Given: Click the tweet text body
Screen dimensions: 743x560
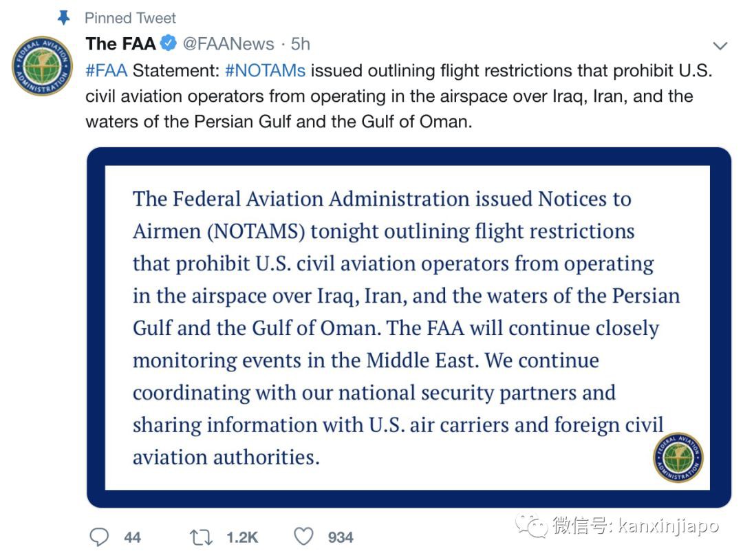Looking at the screenshot, I should tap(399, 96).
